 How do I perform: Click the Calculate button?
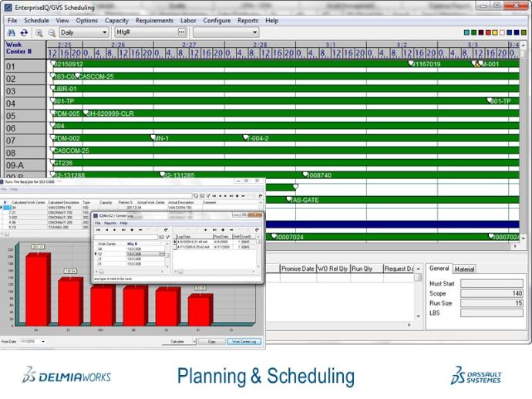point(177,341)
